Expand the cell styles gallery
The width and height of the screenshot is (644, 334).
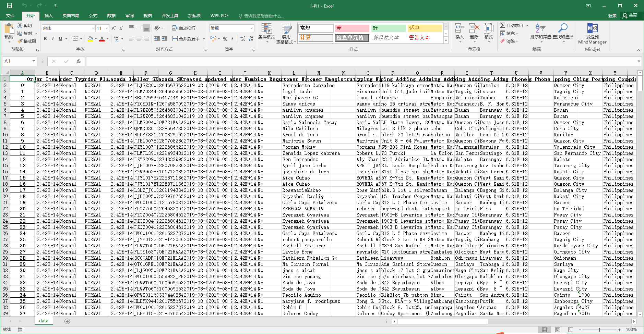point(446,40)
